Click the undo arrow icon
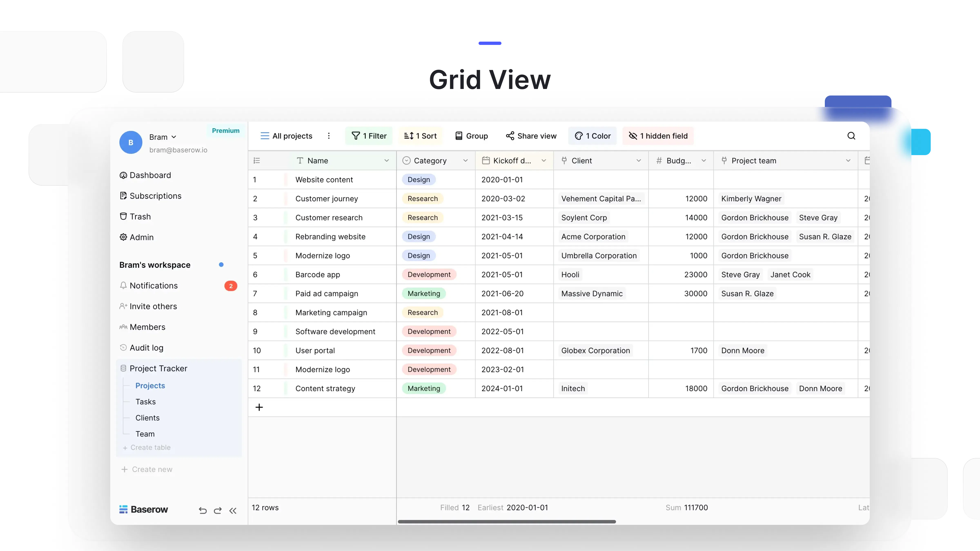The height and width of the screenshot is (551, 980). coord(203,510)
